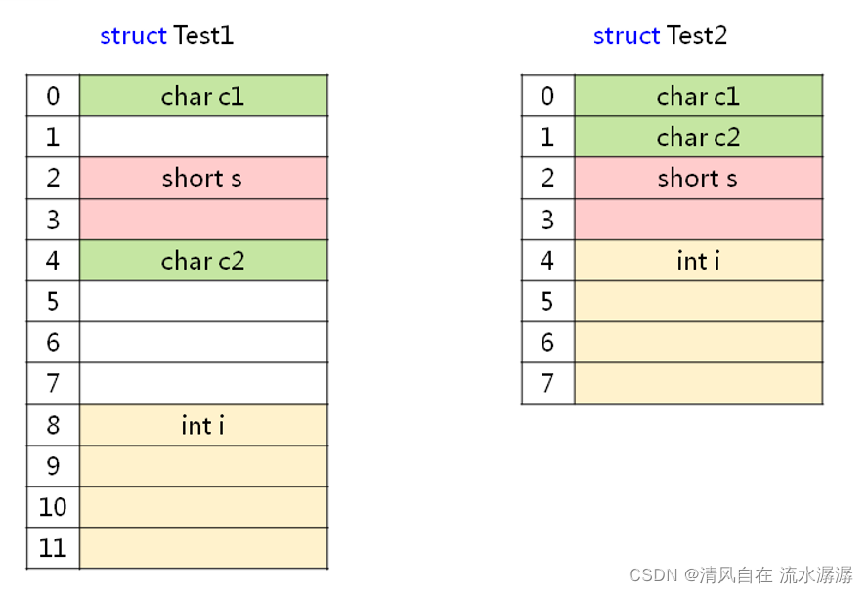Select offset number 9 in Test1
The width and height of the screenshot is (868, 593).
point(53,466)
